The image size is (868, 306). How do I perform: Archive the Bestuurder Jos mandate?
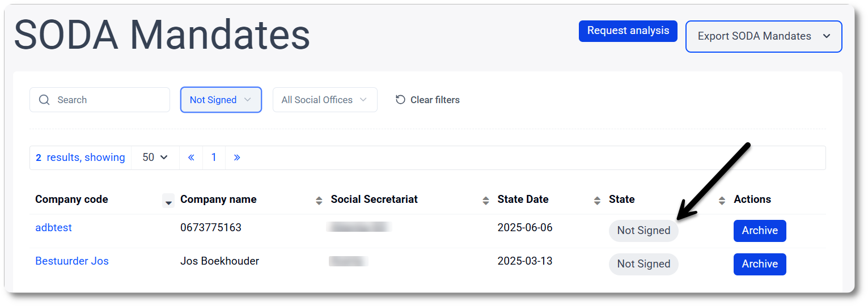pyautogui.click(x=760, y=264)
